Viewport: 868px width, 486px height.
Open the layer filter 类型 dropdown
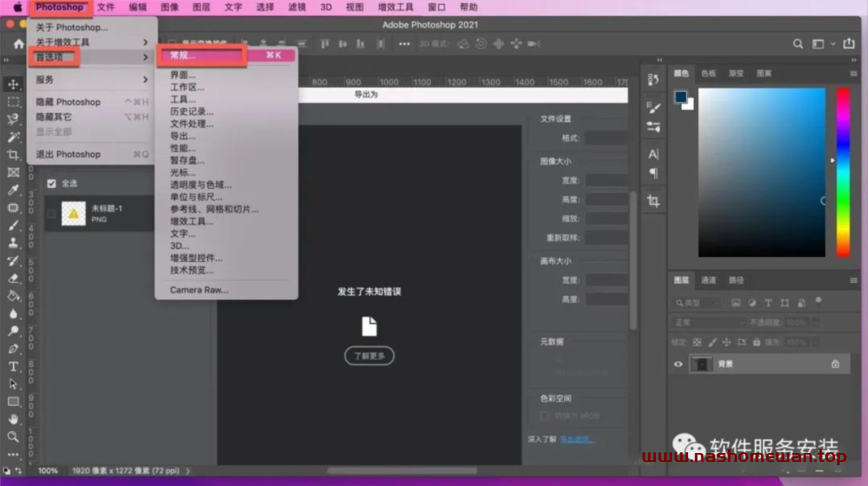point(697,303)
